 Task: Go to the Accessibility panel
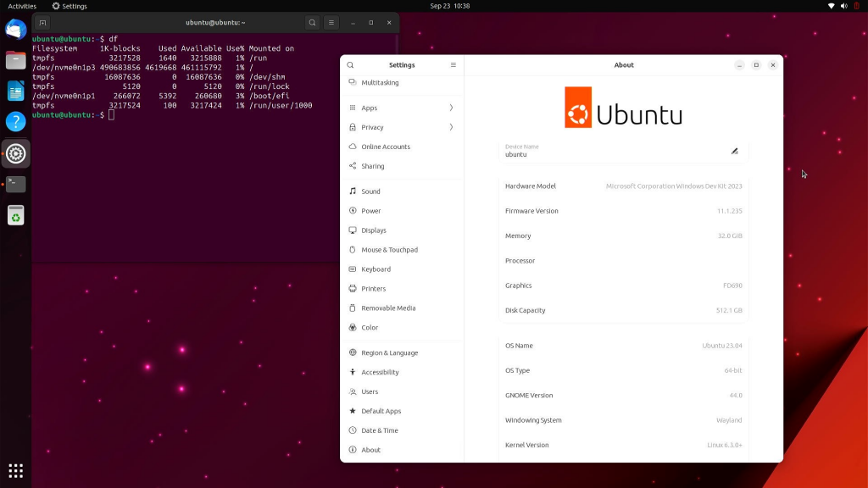pos(402,372)
